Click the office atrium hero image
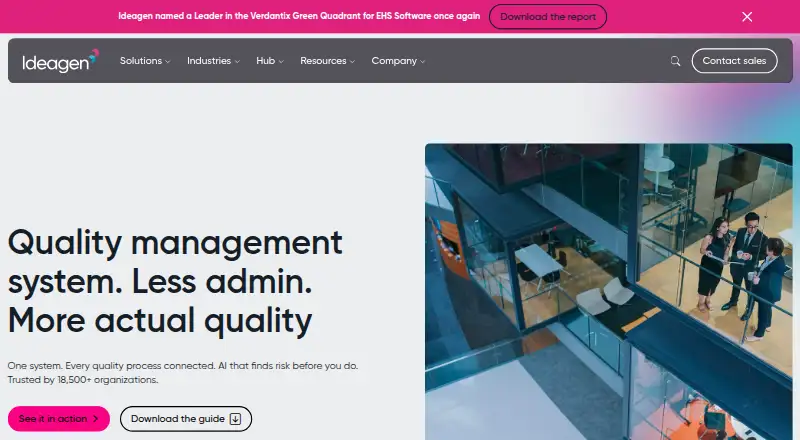Viewport: 800px width, 440px height. [609, 291]
